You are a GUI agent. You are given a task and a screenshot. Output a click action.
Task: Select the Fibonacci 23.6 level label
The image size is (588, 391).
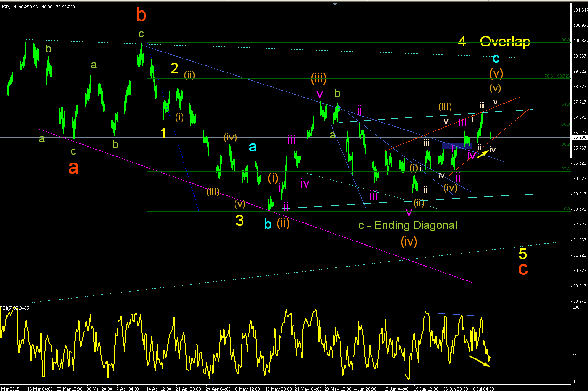[x=566, y=169]
